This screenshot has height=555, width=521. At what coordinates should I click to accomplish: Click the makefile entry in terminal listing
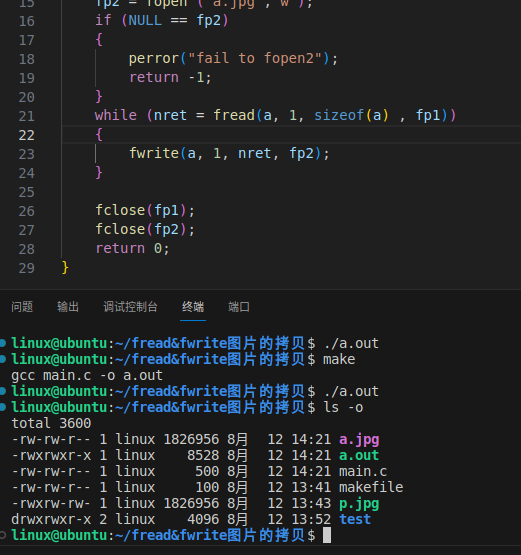371,487
